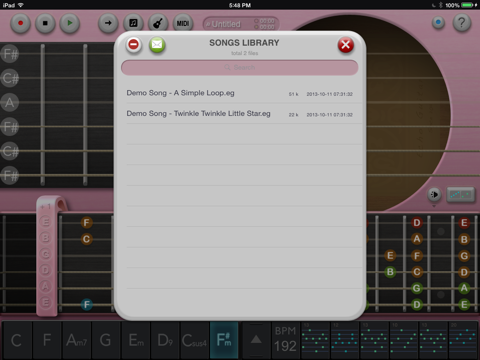Tap the red minus delete button in Songs Library
The image size is (480, 360).
click(134, 44)
